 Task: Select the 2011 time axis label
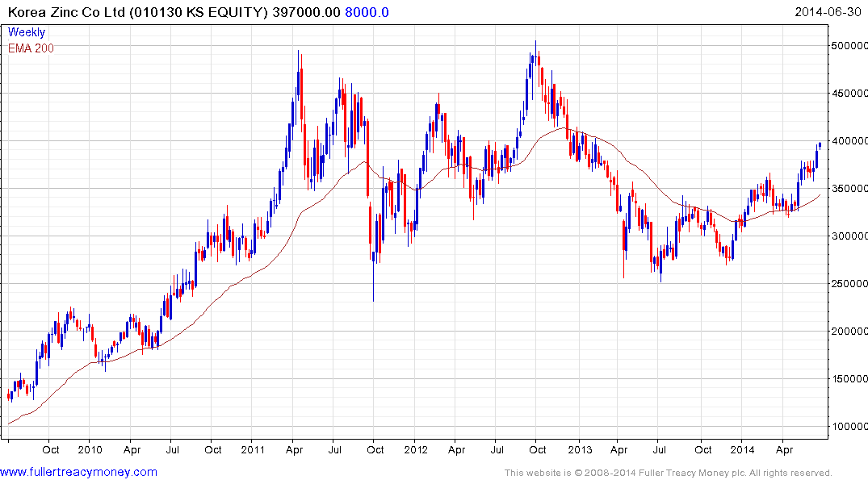(x=253, y=449)
